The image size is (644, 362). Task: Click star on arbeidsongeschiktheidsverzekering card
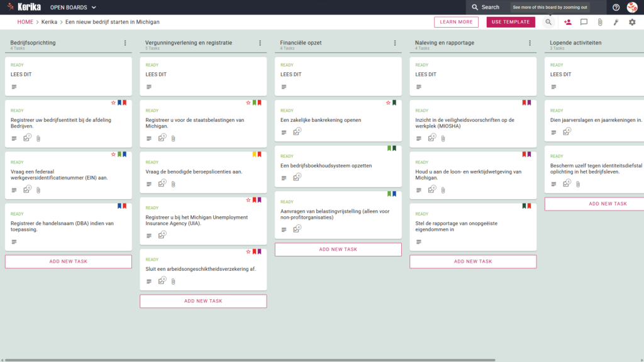click(x=248, y=251)
